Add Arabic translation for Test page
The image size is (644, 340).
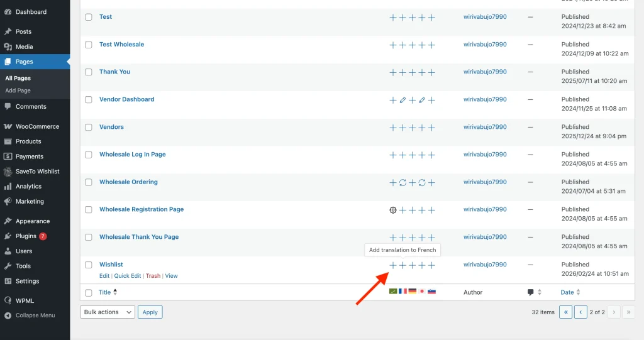[393, 18]
